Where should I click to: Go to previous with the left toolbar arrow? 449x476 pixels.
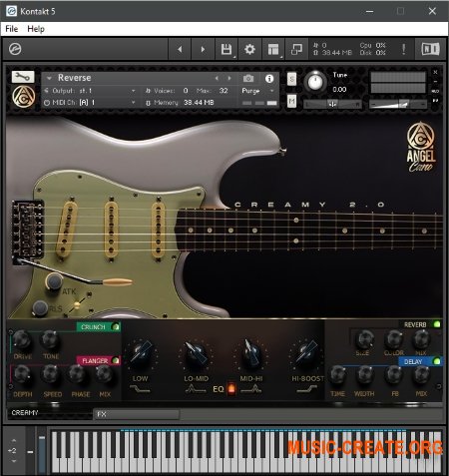[x=180, y=49]
